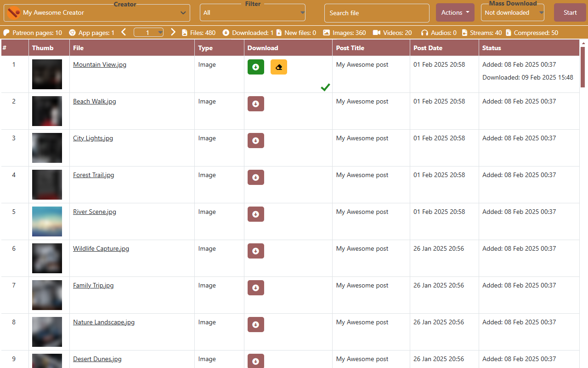The height and width of the screenshot is (368, 588).
Task: Click the yellow eraser icon for Mountain View.jpg
Action: click(278, 67)
